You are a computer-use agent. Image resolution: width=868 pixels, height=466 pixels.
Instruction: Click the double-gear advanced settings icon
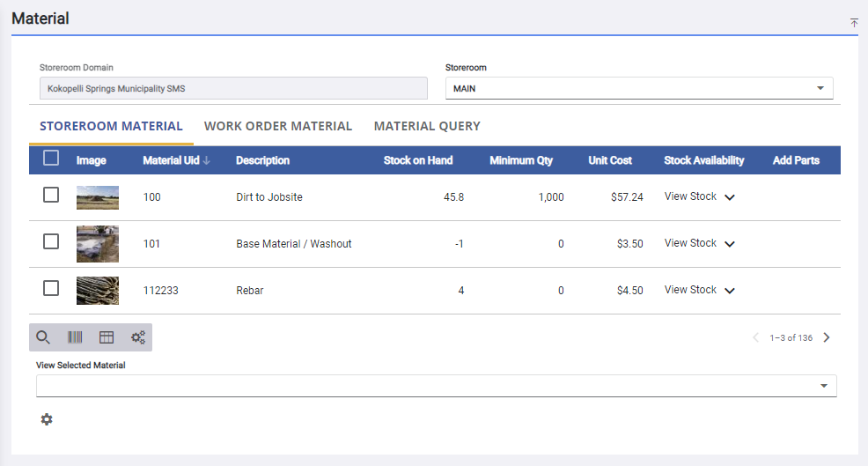pos(138,337)
